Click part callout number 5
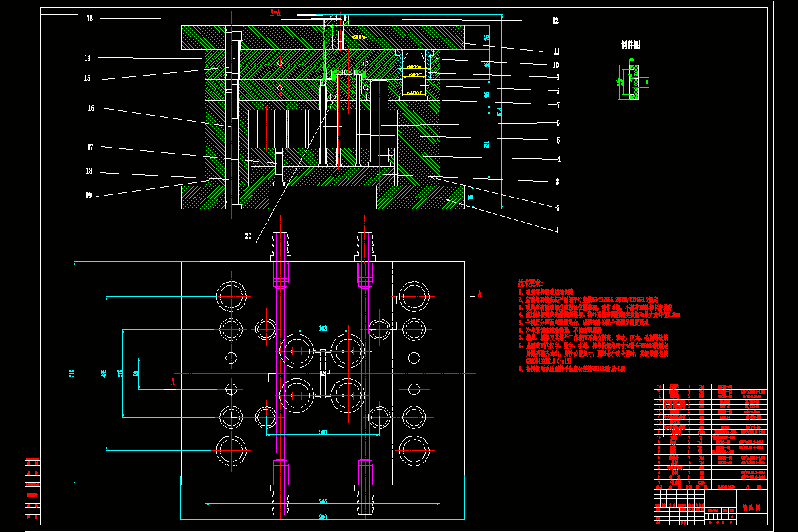The width and height of the screenshot is (798, 532). 558,140
